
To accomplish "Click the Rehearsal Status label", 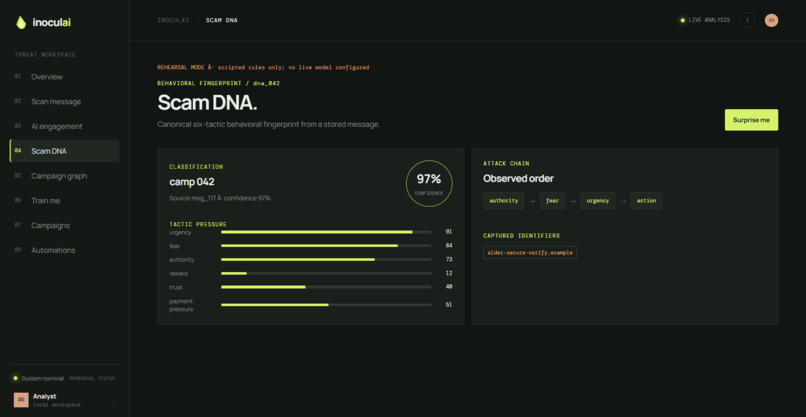I will 92,378.
